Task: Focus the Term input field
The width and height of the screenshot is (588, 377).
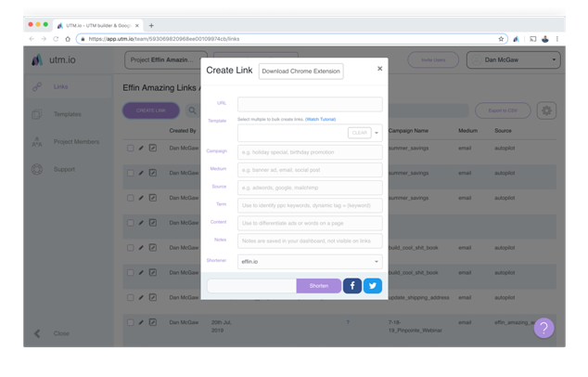Action: pos(310,205)
